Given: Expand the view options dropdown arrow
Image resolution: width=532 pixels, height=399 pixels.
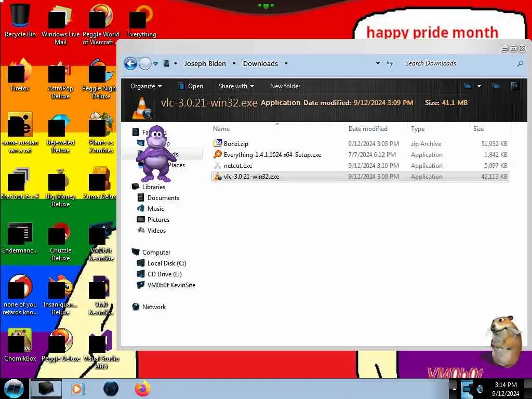Looking at the screenshot, I should [479, 86].
